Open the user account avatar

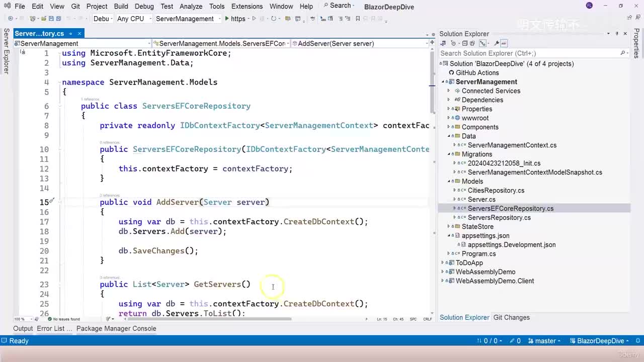coord(590,6)
